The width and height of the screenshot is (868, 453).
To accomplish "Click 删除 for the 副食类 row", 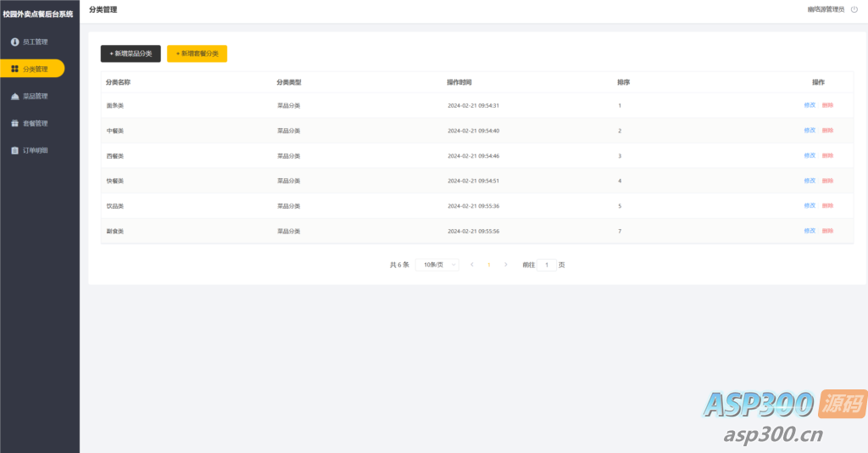I will pyautogui.click(x=827, y=231).
